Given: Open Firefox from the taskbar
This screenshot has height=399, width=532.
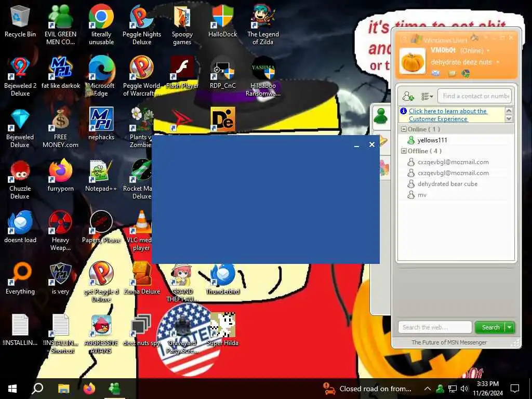Looking at the screenshot, I should (x=89, y=389).
